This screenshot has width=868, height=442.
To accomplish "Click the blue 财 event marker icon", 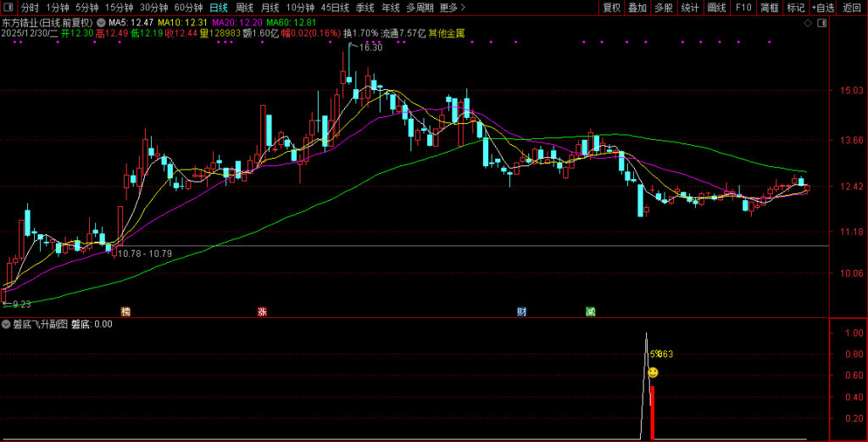I will (x=522, y=311).
